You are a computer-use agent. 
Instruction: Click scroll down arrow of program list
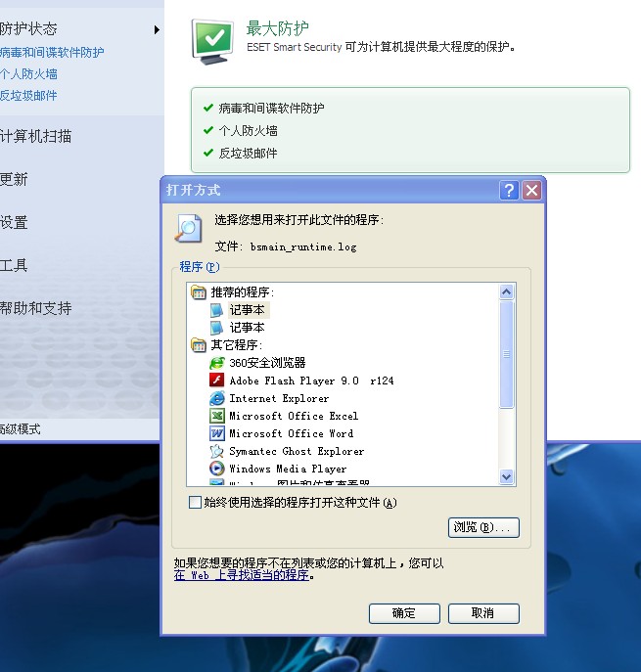[506, 476]
